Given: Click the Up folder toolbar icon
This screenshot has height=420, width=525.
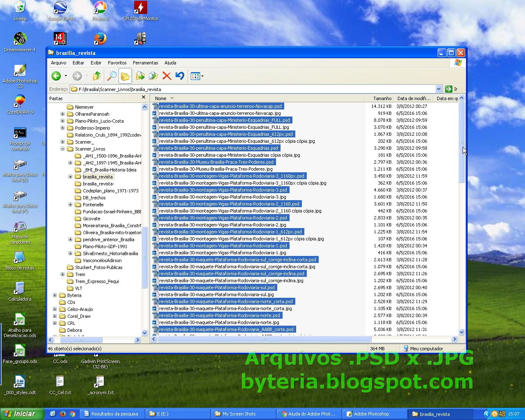Looking at the screenshot, I should (97, 76).
